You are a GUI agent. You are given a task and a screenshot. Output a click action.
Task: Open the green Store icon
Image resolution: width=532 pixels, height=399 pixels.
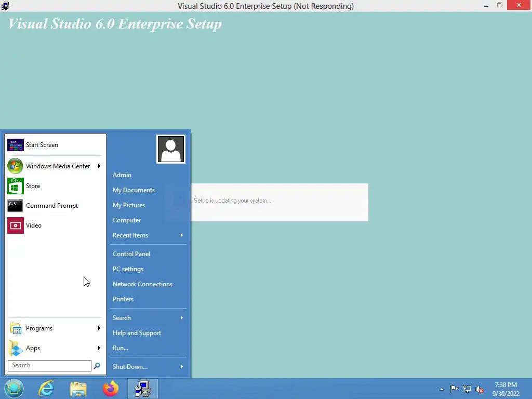(x=15, y=186)
